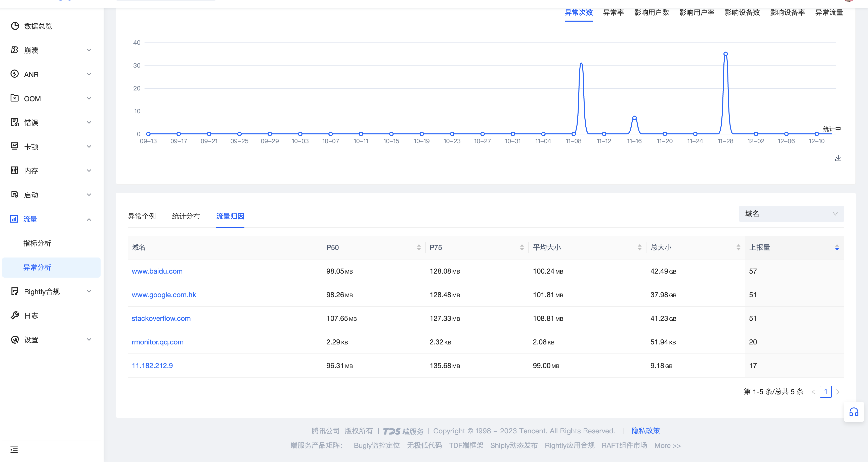
Task: Switch to the 统计分布 tab
Action: 186,216
